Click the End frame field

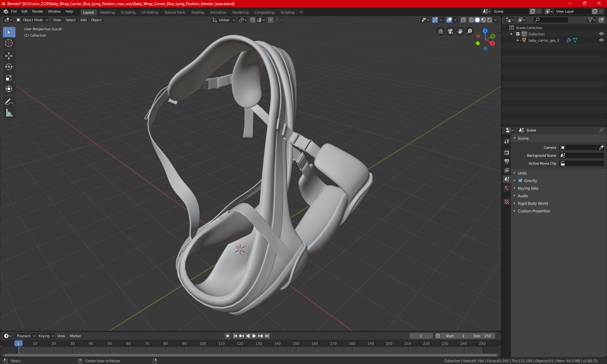[482, 336]
